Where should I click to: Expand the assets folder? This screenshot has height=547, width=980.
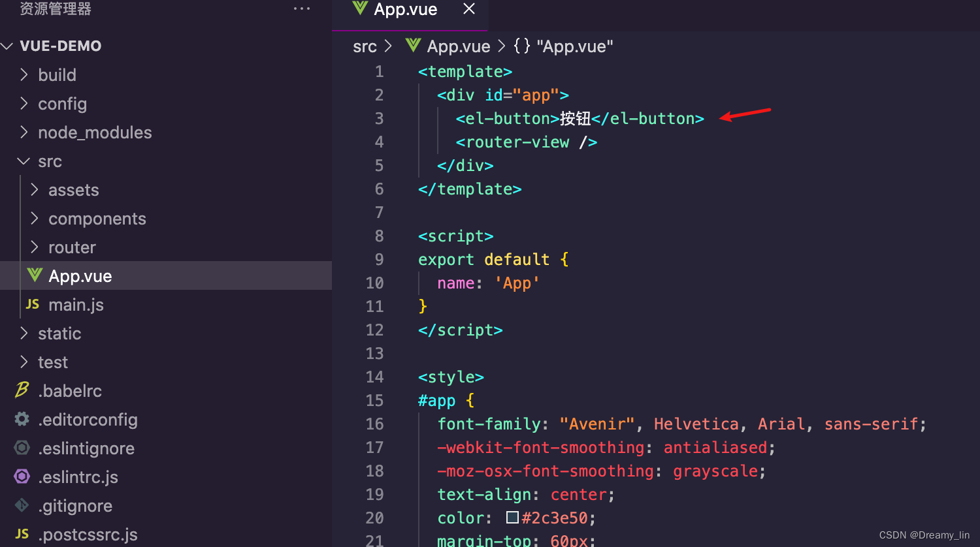[35, 189]
